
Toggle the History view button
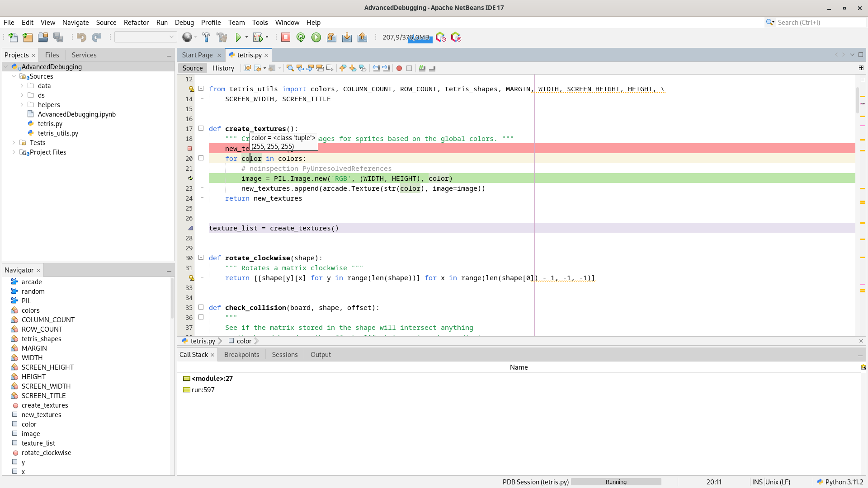(x=223, y=68)
